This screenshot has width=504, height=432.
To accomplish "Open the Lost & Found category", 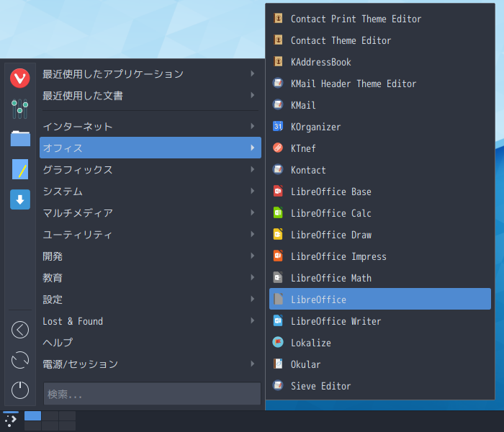I will coord(150,320).
